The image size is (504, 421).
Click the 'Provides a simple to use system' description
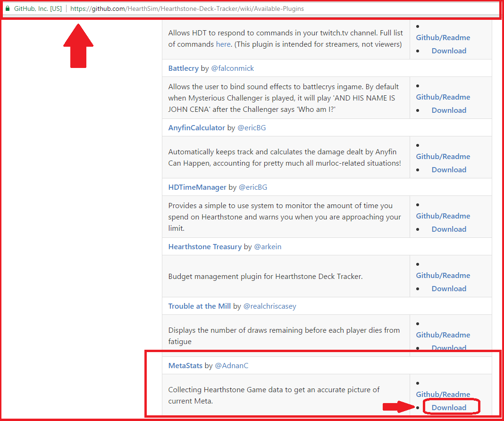click(285, 217)
